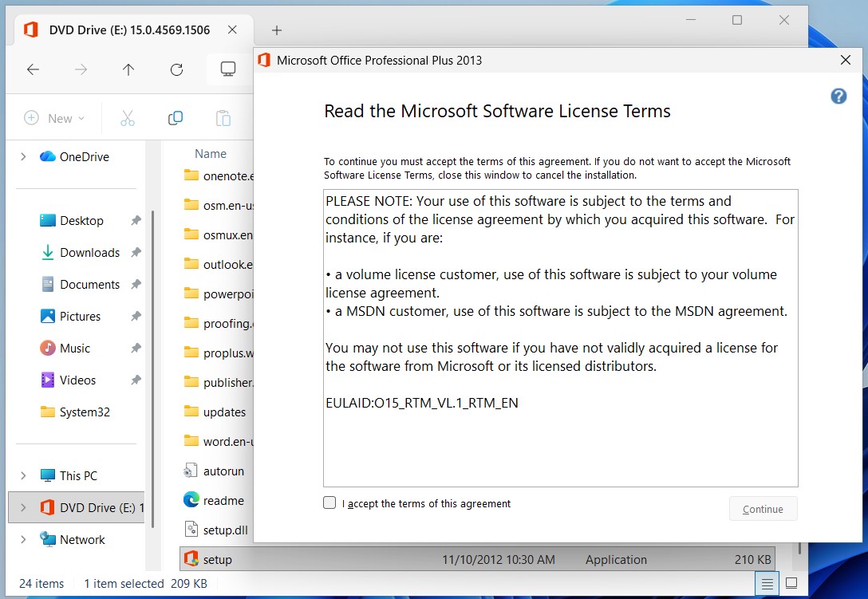Screen dimensions: 868x599
Task: Select the Copy icon in the toolbar
Action: coord(175,117)
